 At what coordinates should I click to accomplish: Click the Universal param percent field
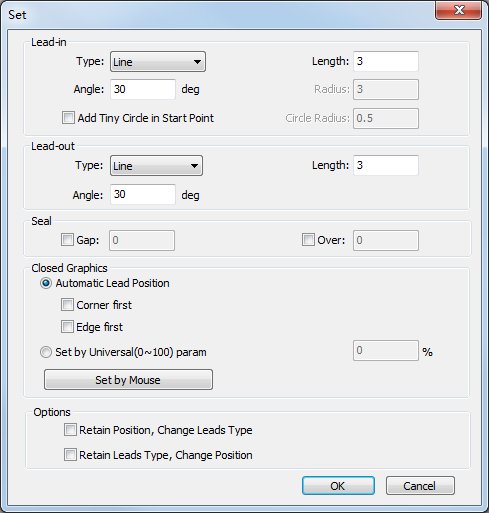tap(386, 350)
